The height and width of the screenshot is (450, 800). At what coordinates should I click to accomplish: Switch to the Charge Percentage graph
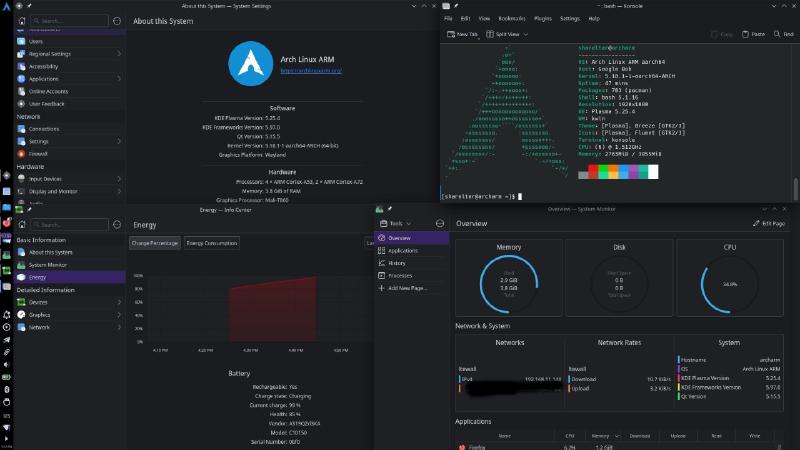click(155, 243)
